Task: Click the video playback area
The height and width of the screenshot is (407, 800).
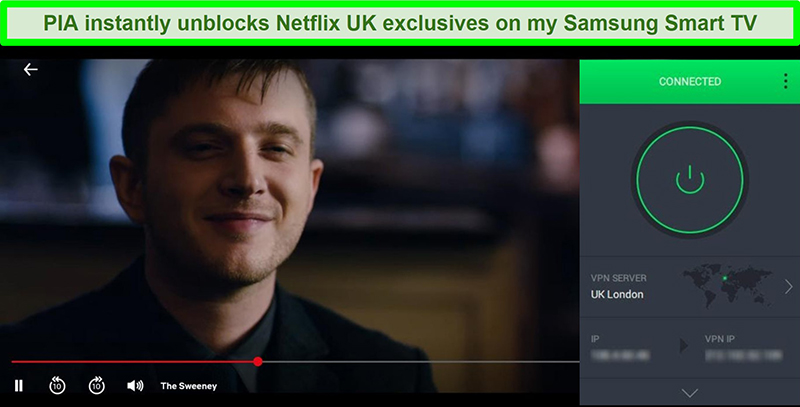Action: (290, 209)
